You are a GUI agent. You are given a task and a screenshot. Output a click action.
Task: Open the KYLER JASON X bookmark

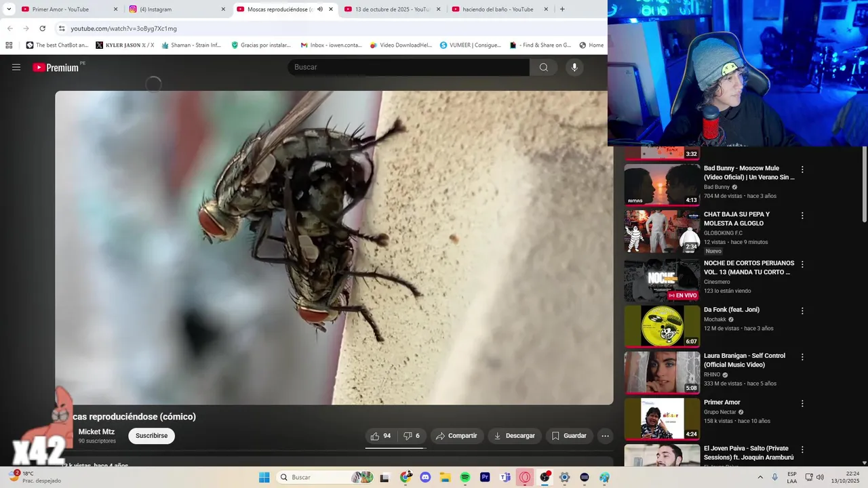point(125,45)
